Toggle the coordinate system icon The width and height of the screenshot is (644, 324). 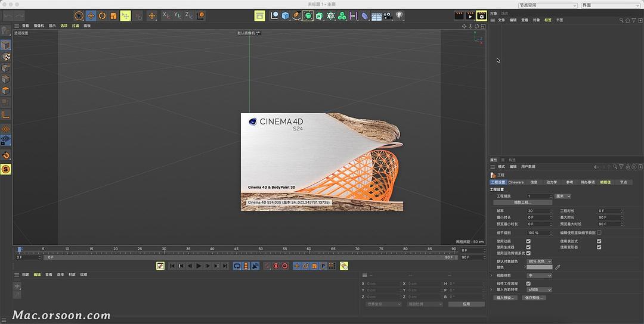tap(201, 15)
